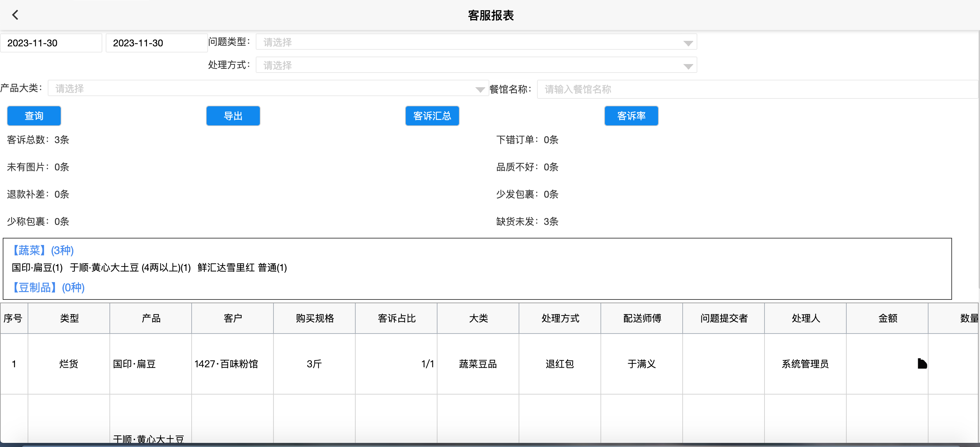Click the 【蔬菜】(3种) category link
Viewport: 980px width, 447px height.
(x=42, y=250)
